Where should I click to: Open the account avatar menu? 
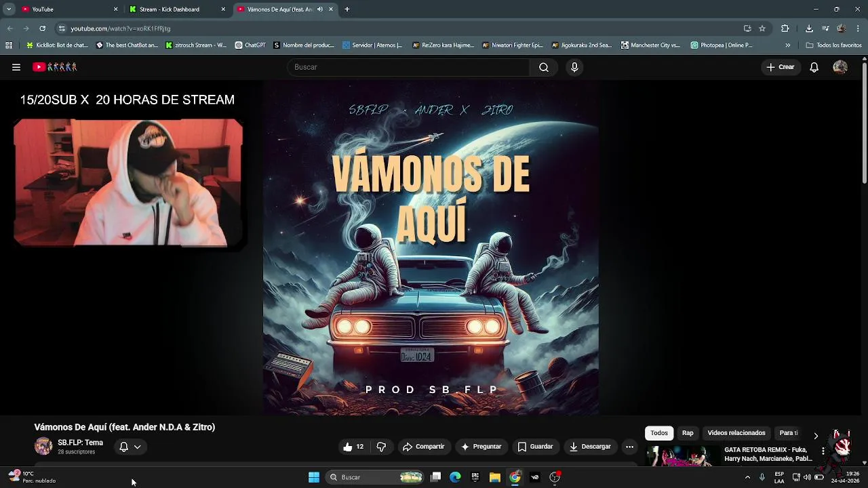(840, 67)
